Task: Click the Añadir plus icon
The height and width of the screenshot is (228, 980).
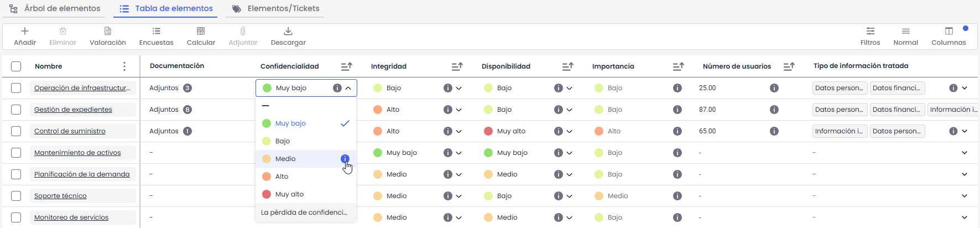Action: [25, 32]
